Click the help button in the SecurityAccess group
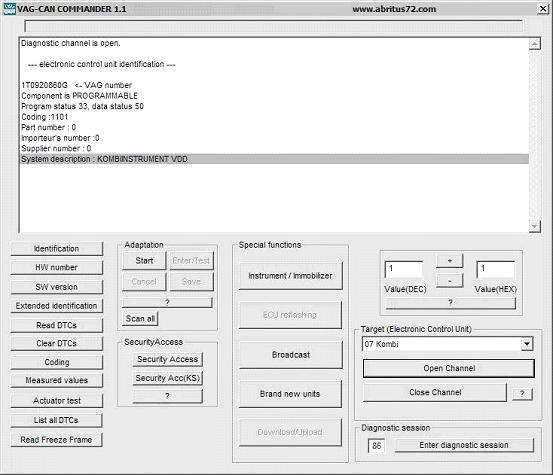 pos(167,396)
